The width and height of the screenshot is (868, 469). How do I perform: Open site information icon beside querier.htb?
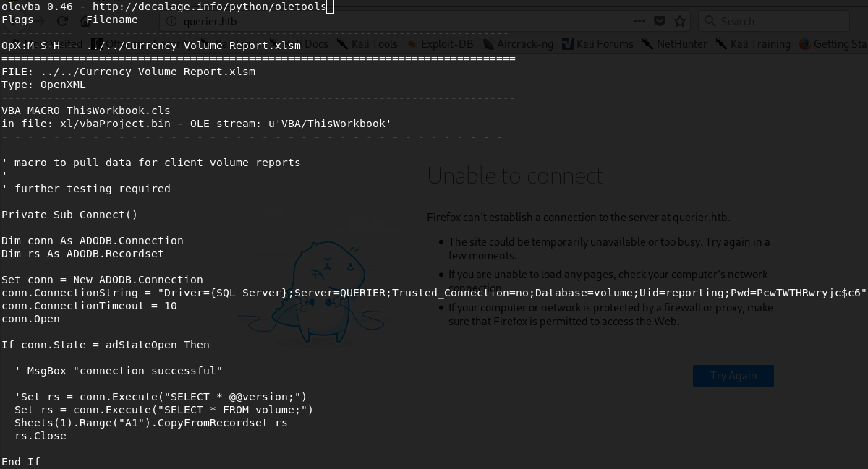click(x=171, y=21)
